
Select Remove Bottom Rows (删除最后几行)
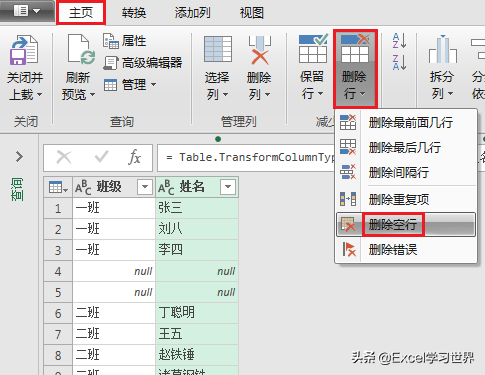point(406,147)
